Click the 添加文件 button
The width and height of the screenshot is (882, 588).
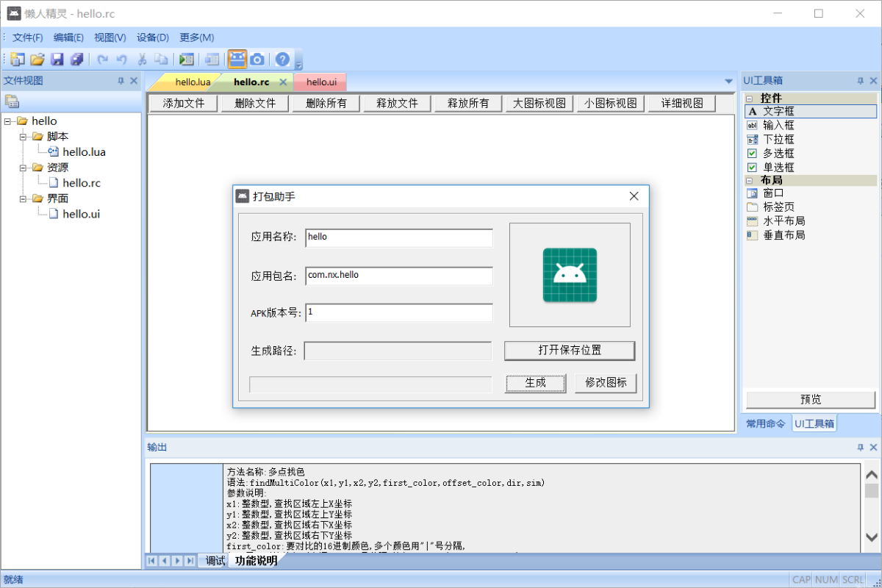tap(184, 103)
